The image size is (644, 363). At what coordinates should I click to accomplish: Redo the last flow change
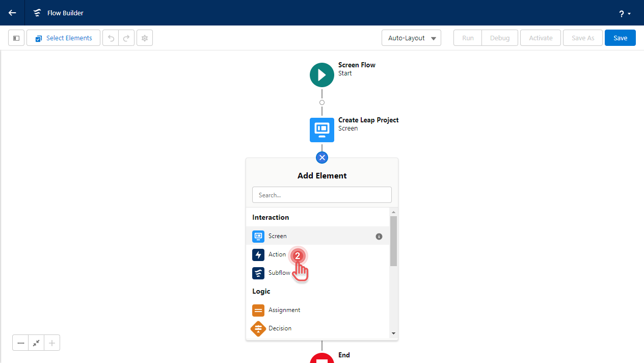point(125,38)
